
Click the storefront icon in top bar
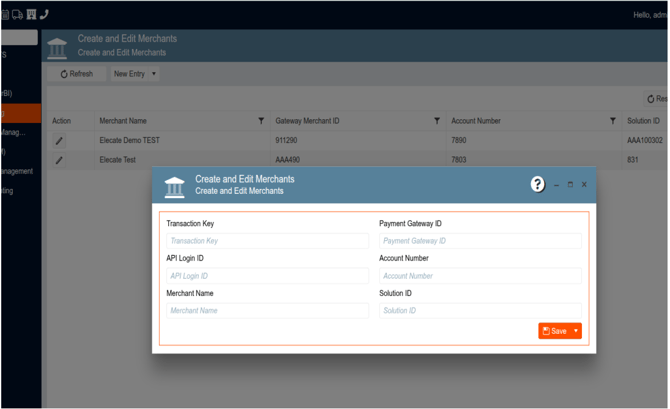(31, 14)
